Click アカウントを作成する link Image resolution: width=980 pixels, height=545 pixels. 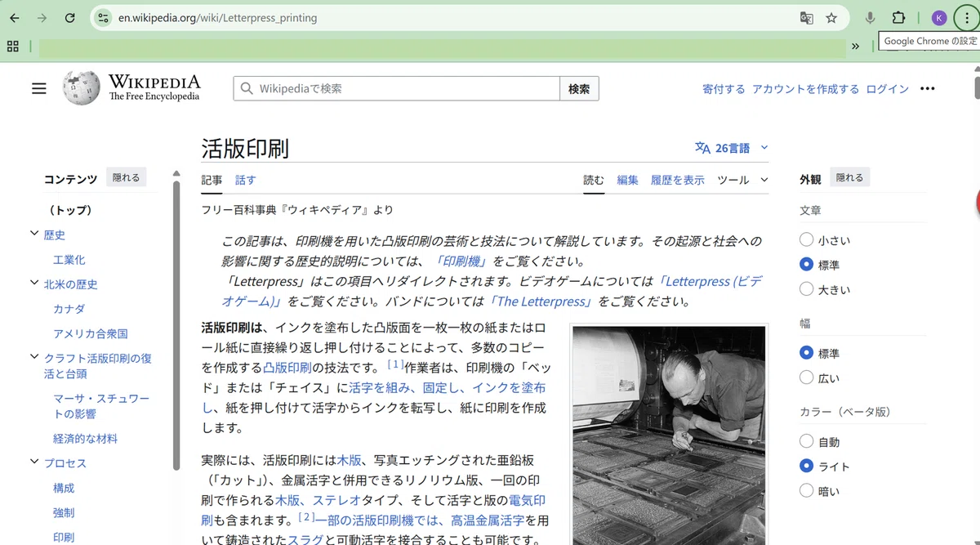[x=805, y=89]
